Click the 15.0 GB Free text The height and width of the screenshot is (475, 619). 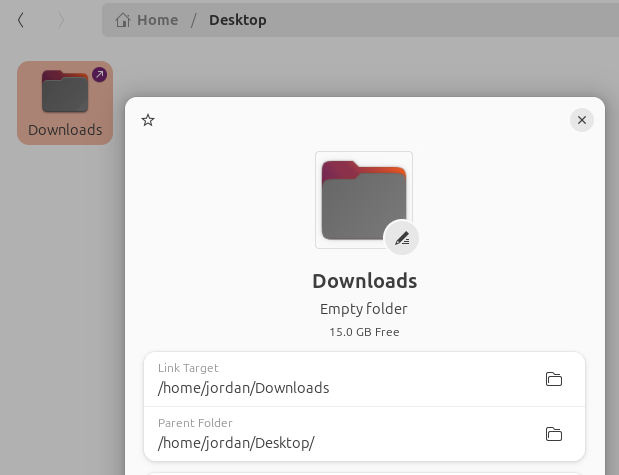[364, 332]
